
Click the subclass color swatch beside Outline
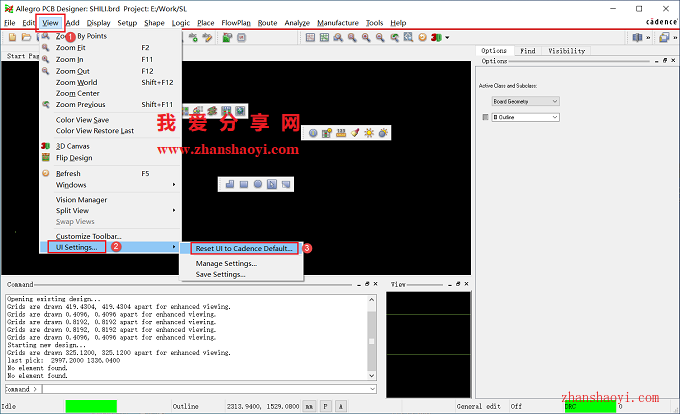485,117
